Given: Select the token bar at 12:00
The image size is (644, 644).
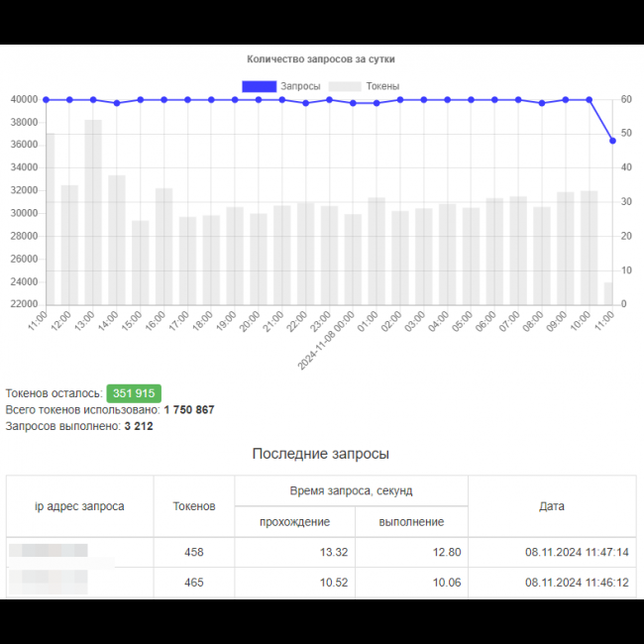Looking at the screenshot, I should click(69, 245).
